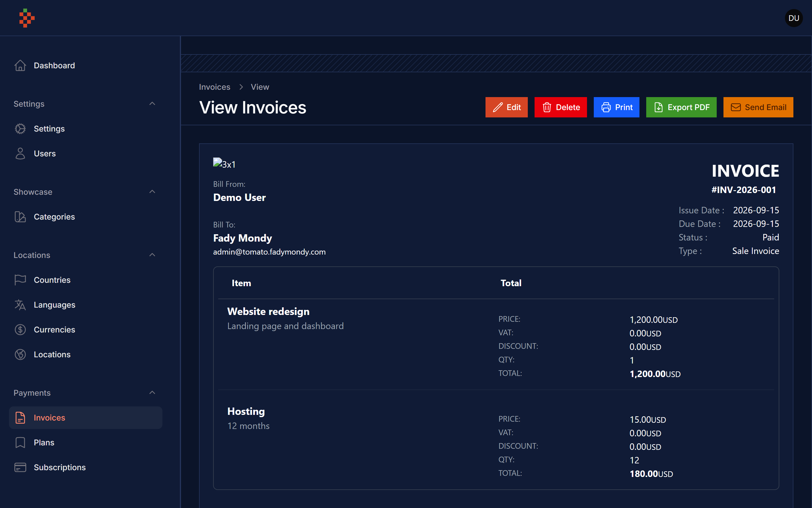Click the Print invoice button
The height and width of the screenshot is (508, 812).
(x=616, y=107)
